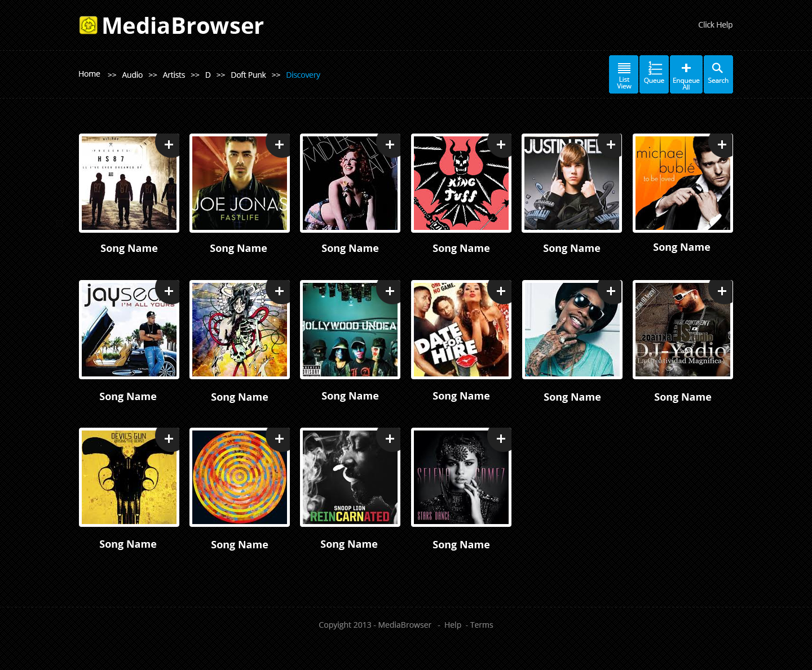Open the HS87 album cover

tap(129, 183)
